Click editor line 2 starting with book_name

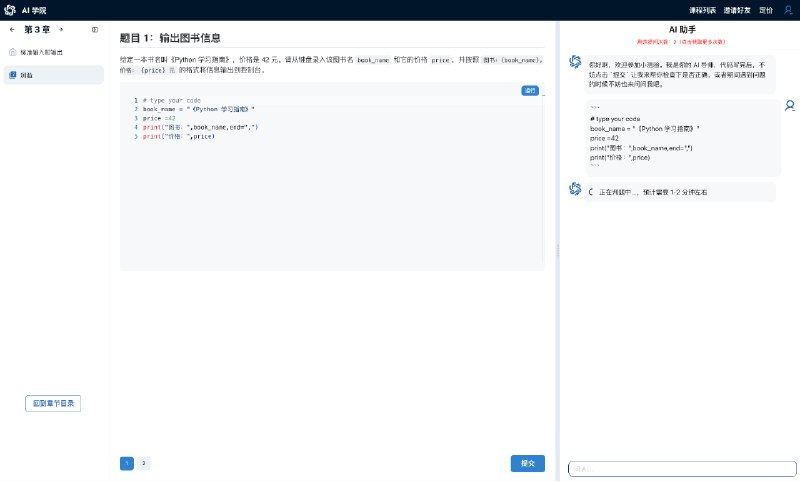198,109
